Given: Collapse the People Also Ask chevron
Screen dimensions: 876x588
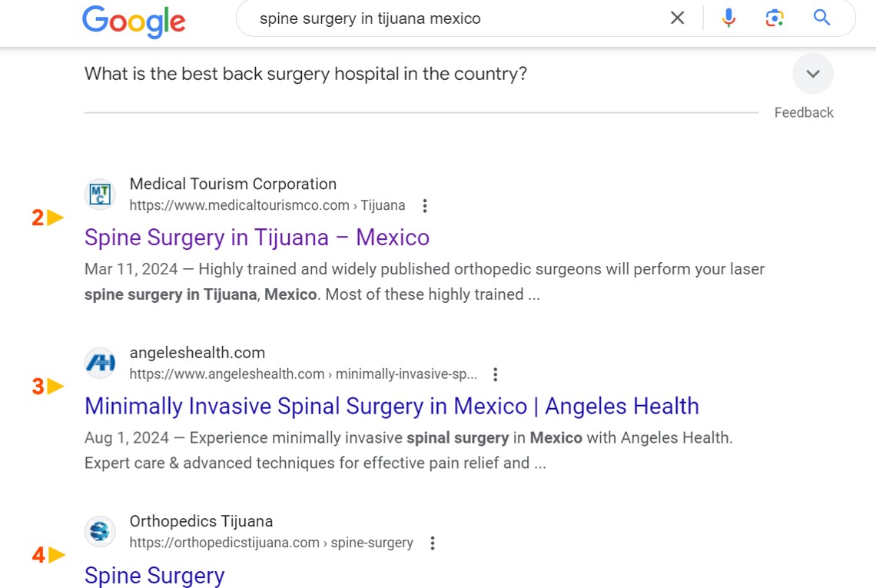Looking at the screenshot, I should click(x=812, y=74).
